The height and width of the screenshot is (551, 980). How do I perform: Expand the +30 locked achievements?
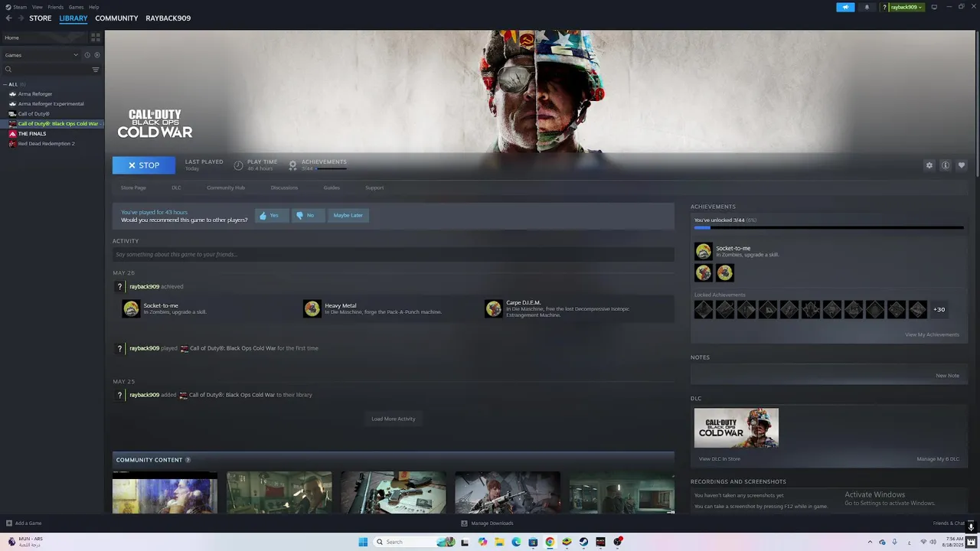pyautogui.click(x=939, y=309)
